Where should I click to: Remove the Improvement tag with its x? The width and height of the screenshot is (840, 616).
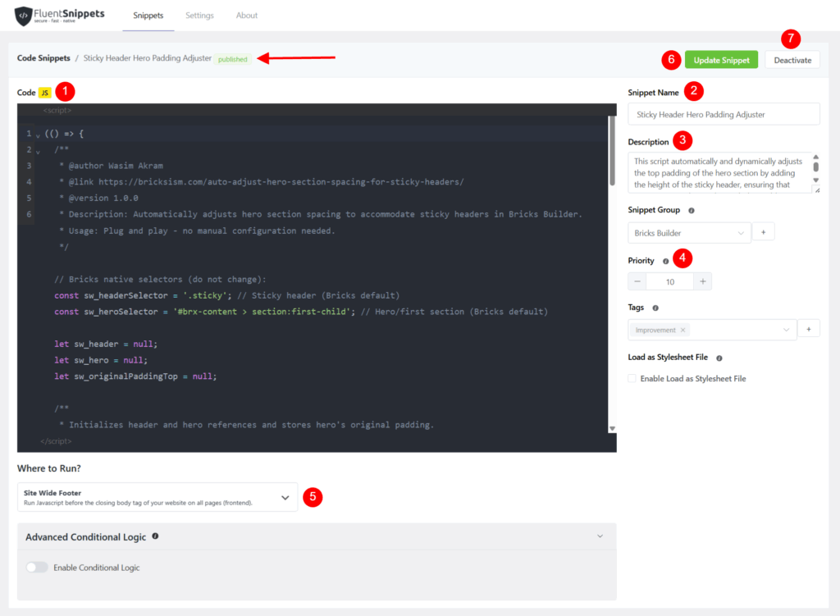tap(683, 330)
